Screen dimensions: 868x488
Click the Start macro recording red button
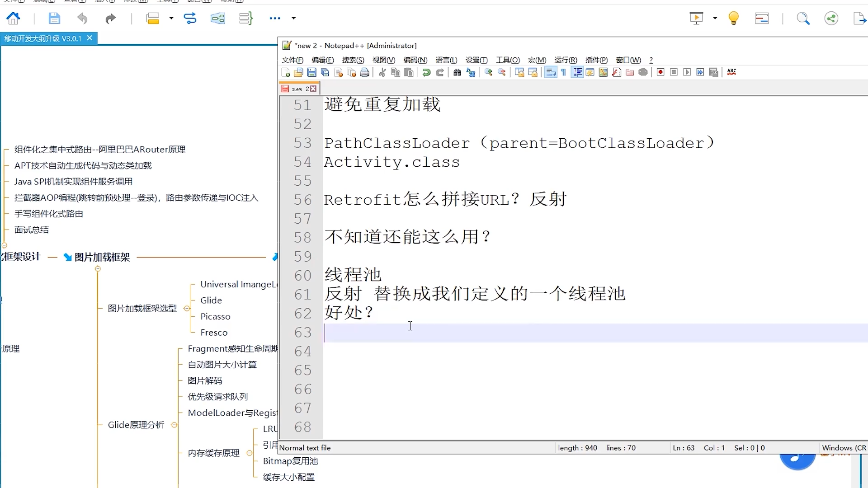[x=660, y=72]
